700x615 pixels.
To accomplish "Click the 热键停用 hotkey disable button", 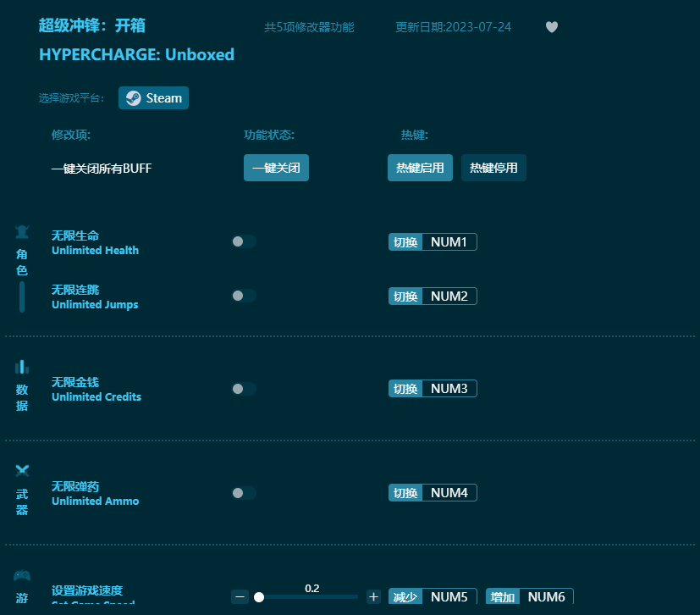I will (493, 168).
